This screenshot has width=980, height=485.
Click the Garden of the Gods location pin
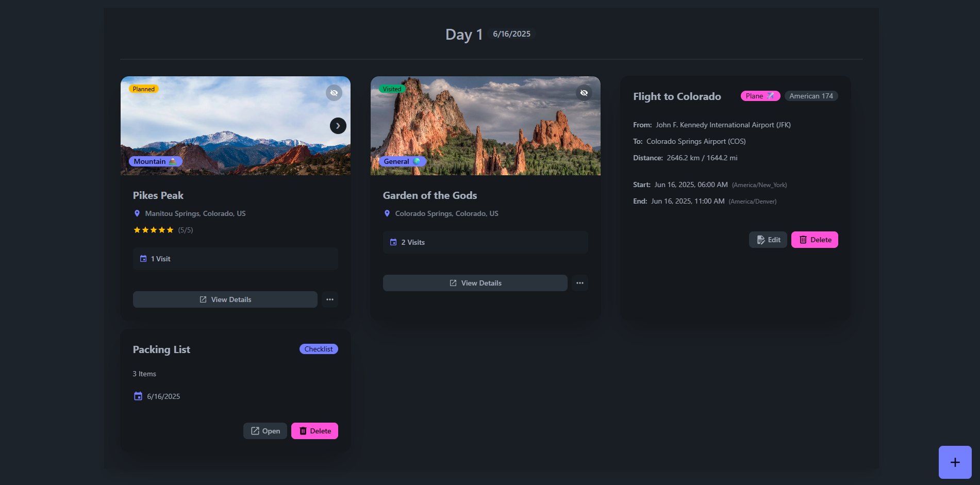click(387, 213)
